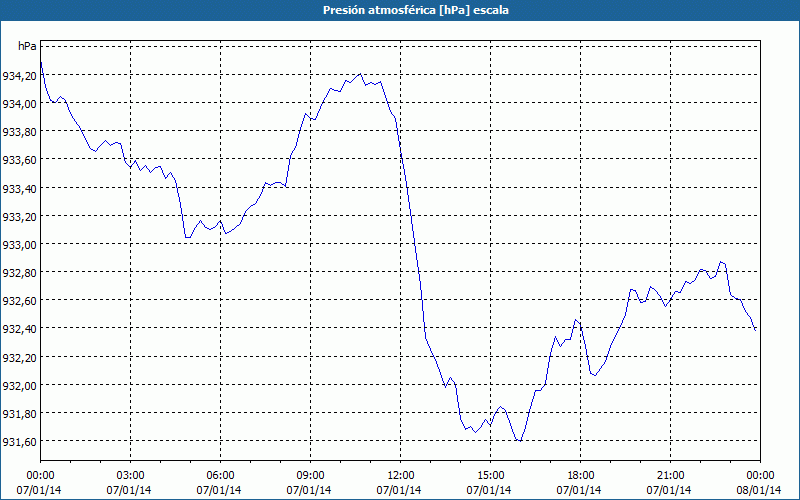The width and height of the screenshot is (800, 500).
Task: Click the 931,80 pressure axis label
Action: [19, 413]
